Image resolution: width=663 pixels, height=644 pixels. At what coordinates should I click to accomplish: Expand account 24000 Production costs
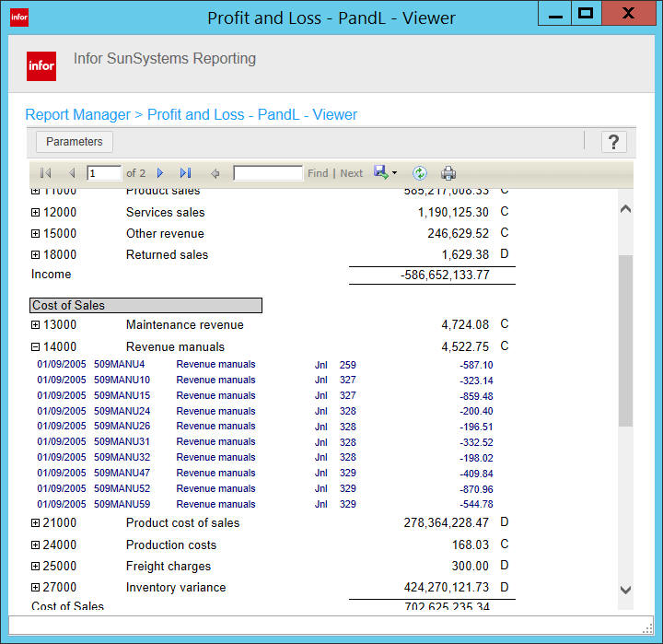36,545
